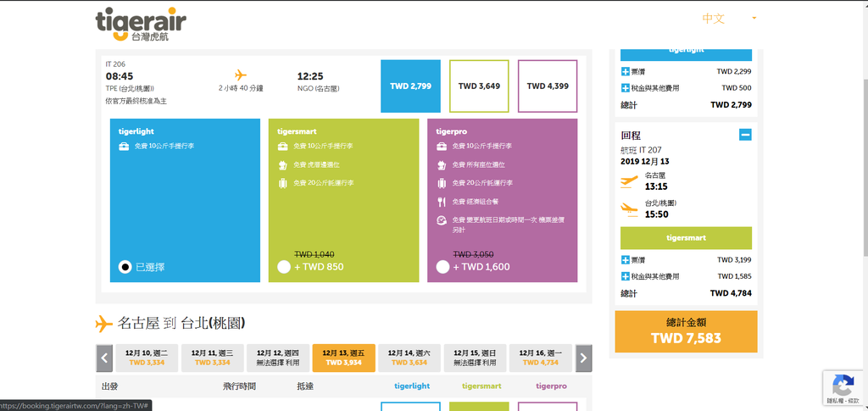Click the IT 206 flight number text
Screen dimensions: 868x411
[x=115, y=64]
